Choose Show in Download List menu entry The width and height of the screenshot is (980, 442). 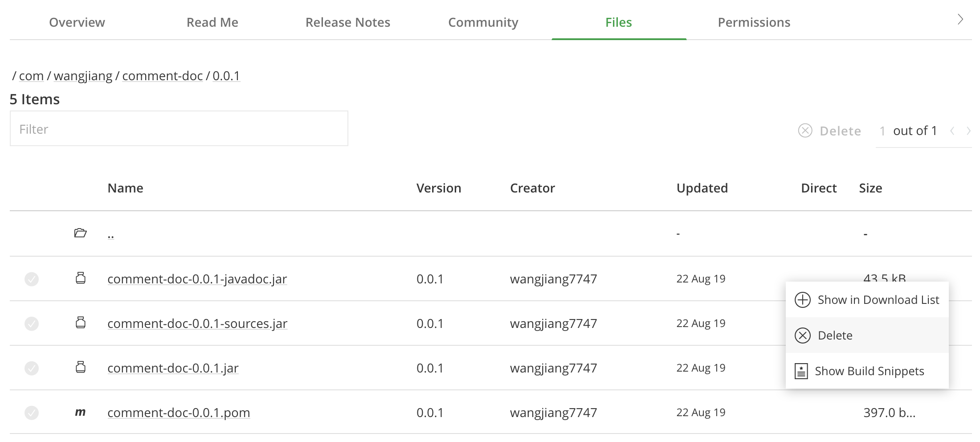tap(867, 299)
